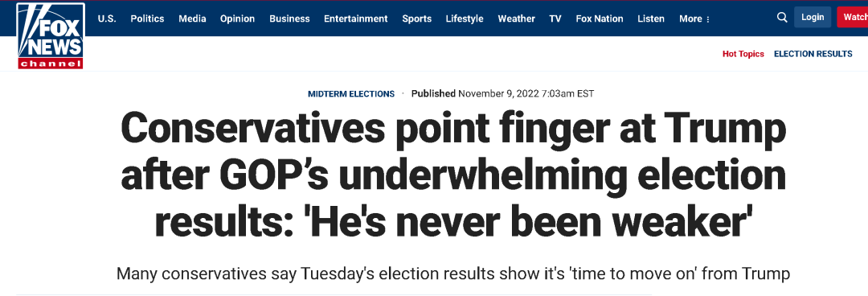Open the Weather section
This screenshot has width=868, height=296.
[517, 18]
